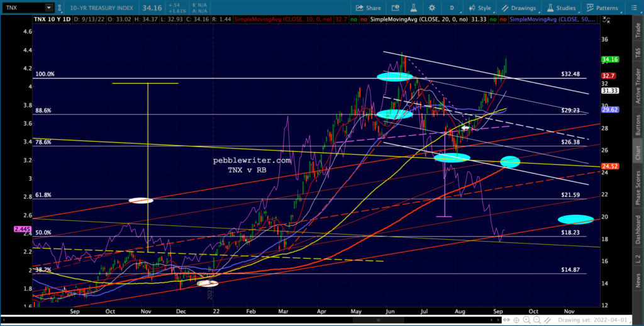644x326 pixels.
Task: Click the TNX 10 Y 1D chart title
Action: point(53,20)
